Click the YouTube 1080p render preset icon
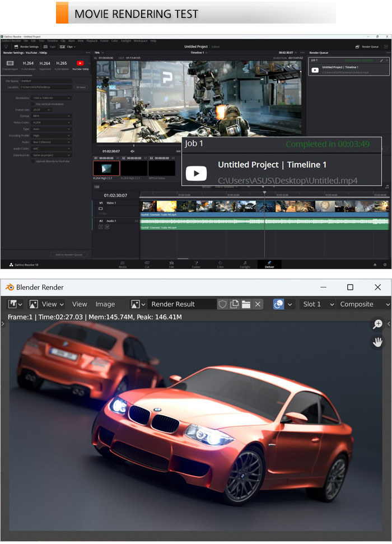Image resolution: width=392 pixels, height=544 pixels. (80, 64)
